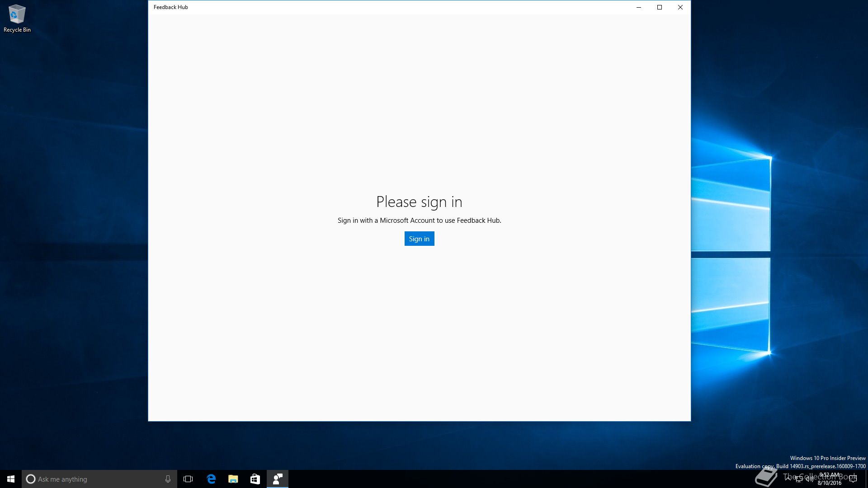Open the Recycle Bin desktop icon
Viewport: 868px width, 488px height.
(17, 19)
